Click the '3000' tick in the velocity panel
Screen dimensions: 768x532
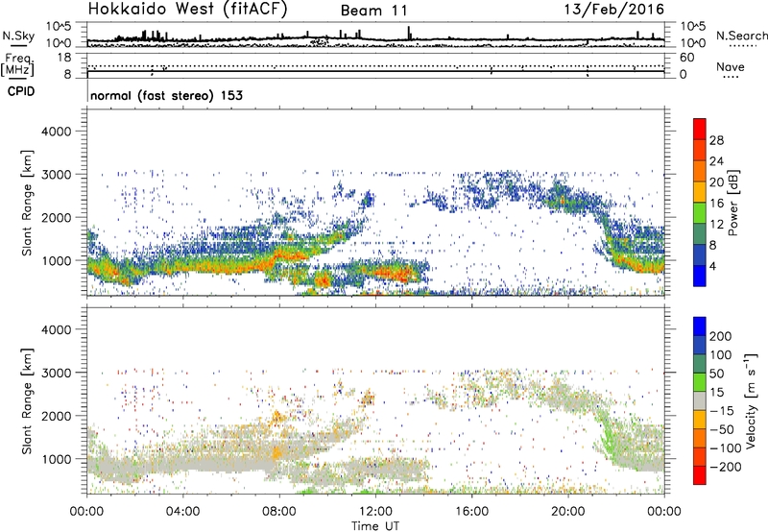(x=56, y=373)
